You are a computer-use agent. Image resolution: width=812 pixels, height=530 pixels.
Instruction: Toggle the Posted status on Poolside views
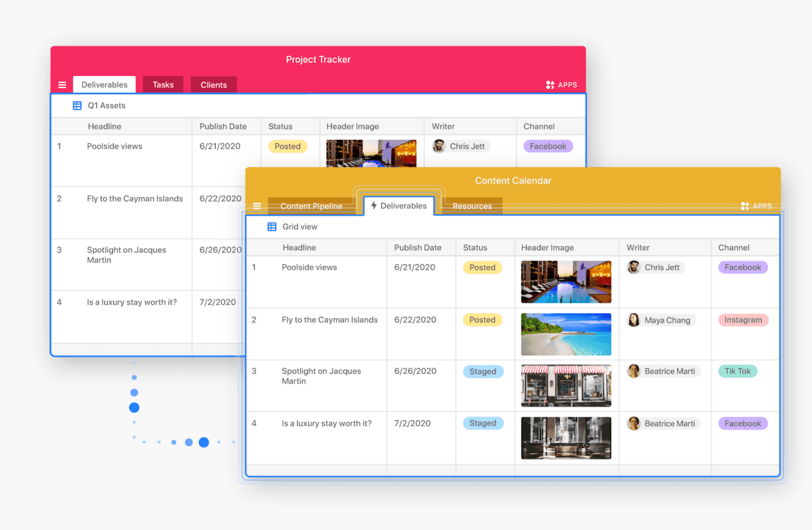click(x=482, y=267)
